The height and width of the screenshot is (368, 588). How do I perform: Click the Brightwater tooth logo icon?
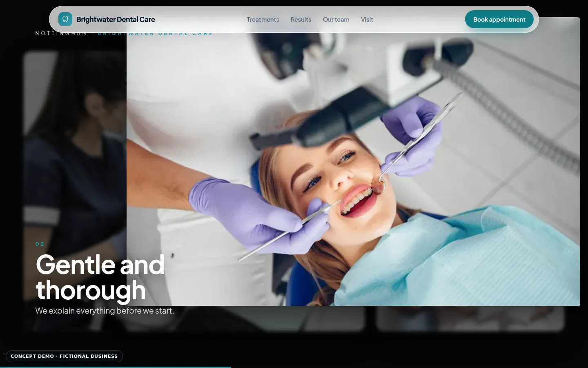(65, 19)
